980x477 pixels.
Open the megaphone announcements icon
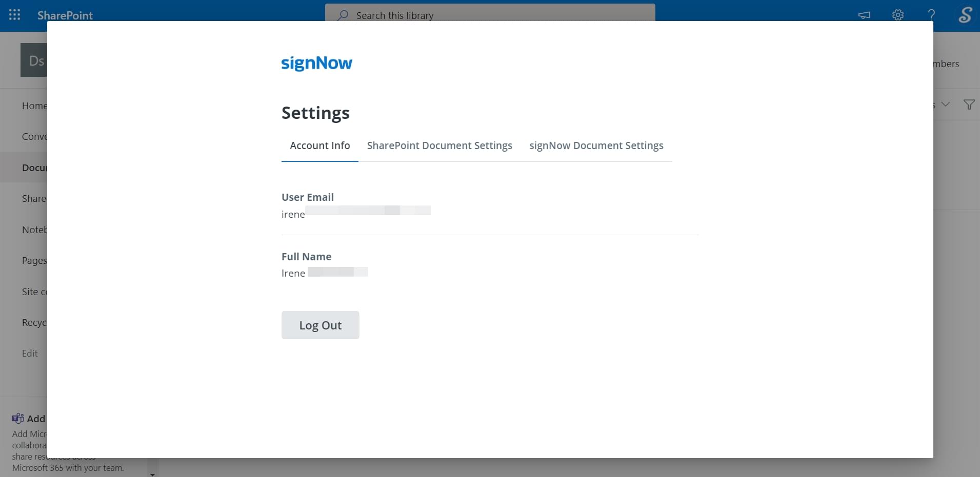pyautogui.click(x=864, y=15)
